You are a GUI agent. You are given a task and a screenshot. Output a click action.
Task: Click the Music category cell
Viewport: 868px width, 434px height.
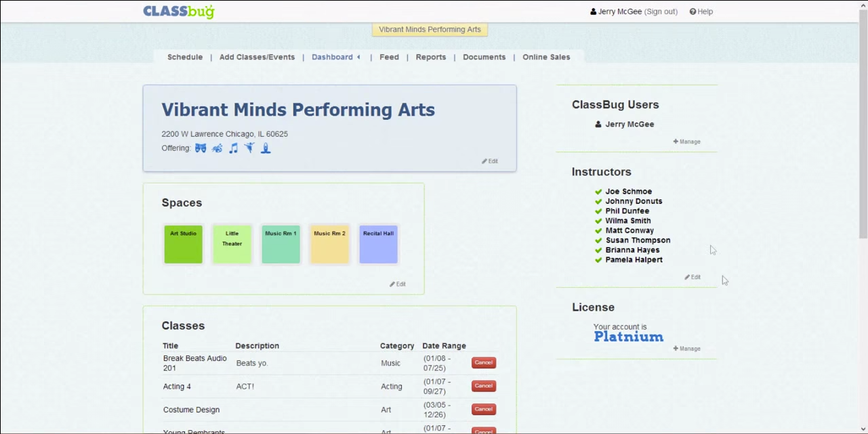pyautogui.click(x=390, y=364)
